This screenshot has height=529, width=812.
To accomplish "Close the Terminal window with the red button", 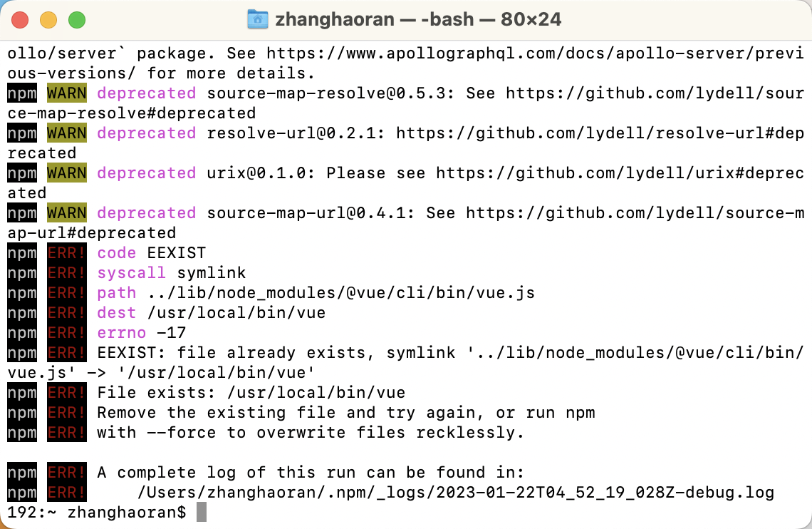I will click(x=20, y=20).
